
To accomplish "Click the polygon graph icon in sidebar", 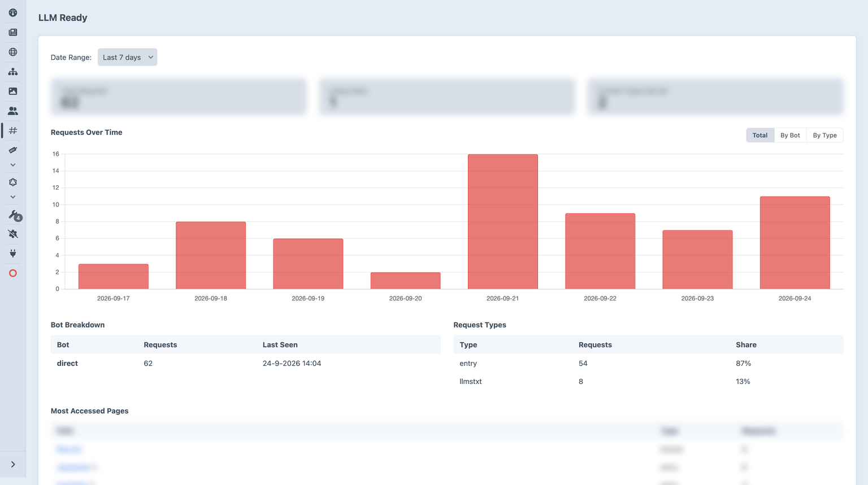I will click(12, 182).
